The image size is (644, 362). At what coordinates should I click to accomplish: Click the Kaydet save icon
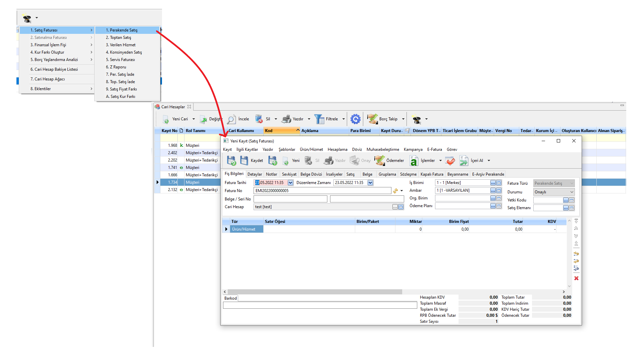tap(244, 161)
